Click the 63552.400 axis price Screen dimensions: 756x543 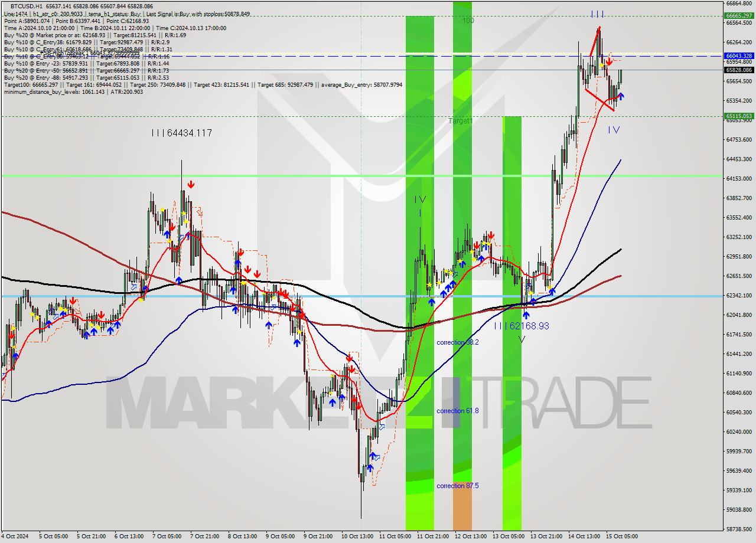739,217
